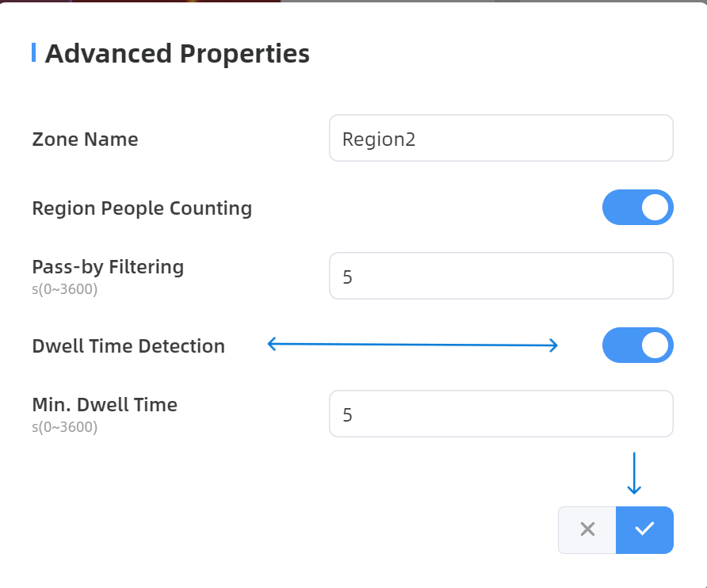This screenshot has width=707, height=588.
Task: Click the white knob of Dwell Time switch
Action: pyautogui.click(x=654, y=346)
